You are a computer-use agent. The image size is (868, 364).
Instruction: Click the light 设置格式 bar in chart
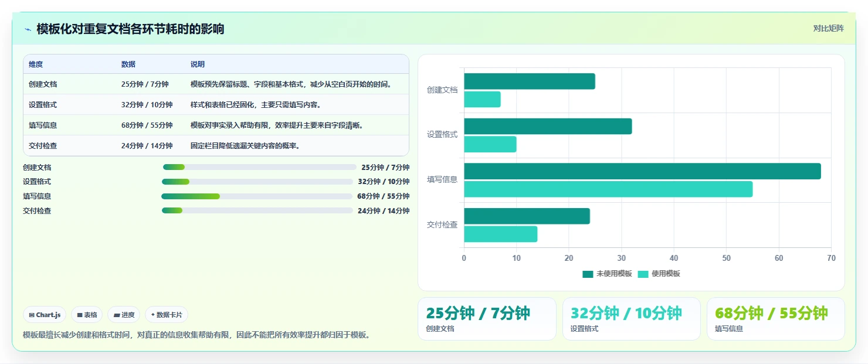[x=490, y=144]
